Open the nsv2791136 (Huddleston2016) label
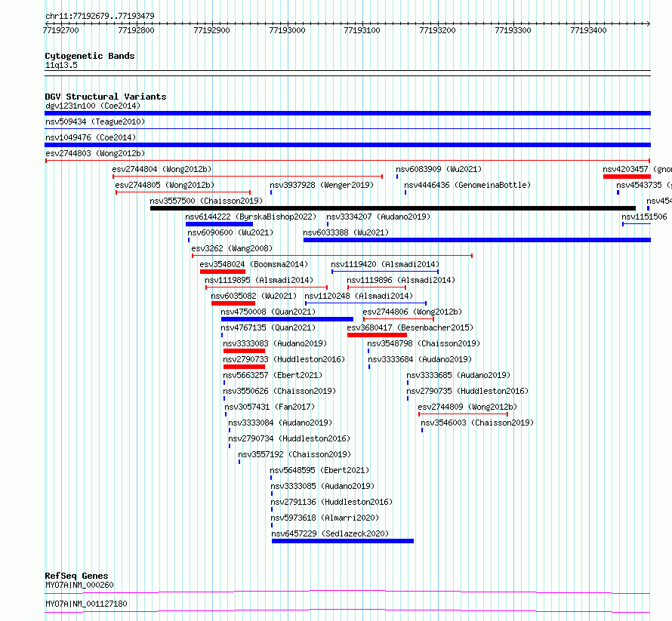 point(331,502)
